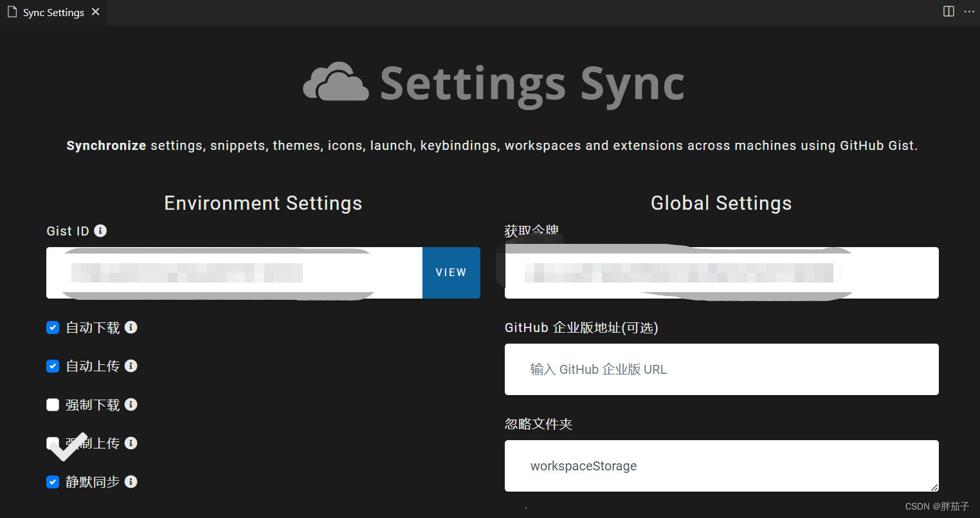Viewport: 980px width, 518px height.
Task: Click file icon on Sync Settings tab
Action: point(12,12)
